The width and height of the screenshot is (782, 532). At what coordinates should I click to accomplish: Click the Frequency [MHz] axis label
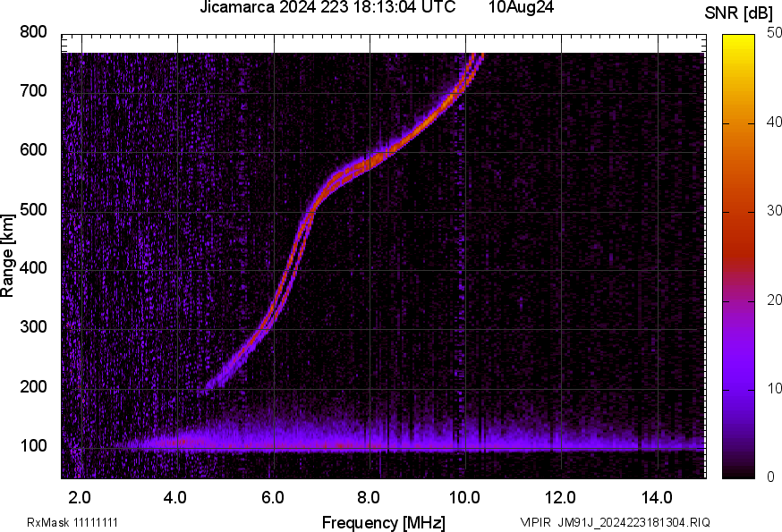point(384,522)
